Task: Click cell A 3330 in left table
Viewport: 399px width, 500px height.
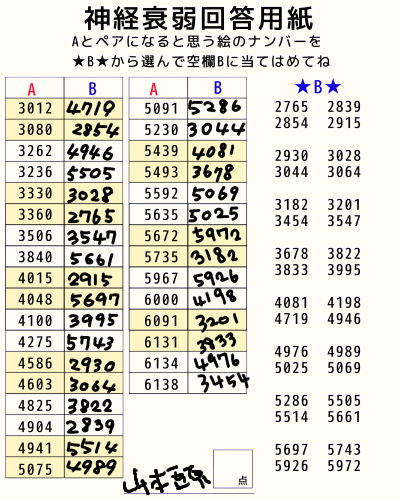Action: (x=35, y=193)
